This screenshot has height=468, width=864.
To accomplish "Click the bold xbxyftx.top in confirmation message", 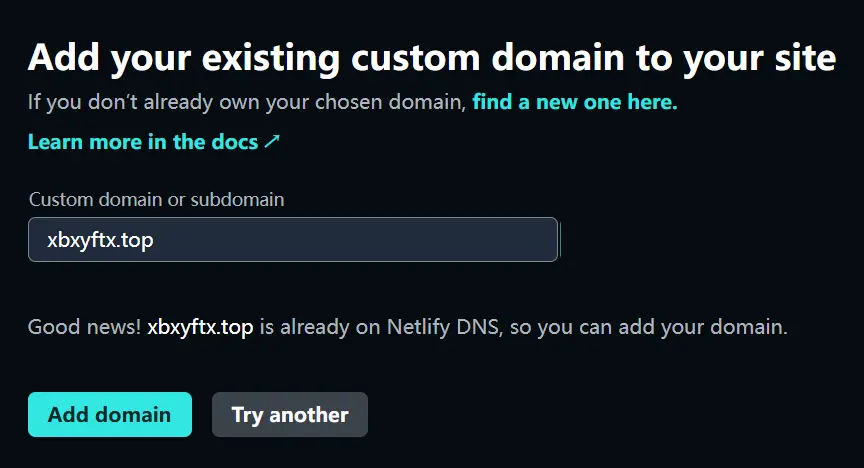I will (200, 327).
